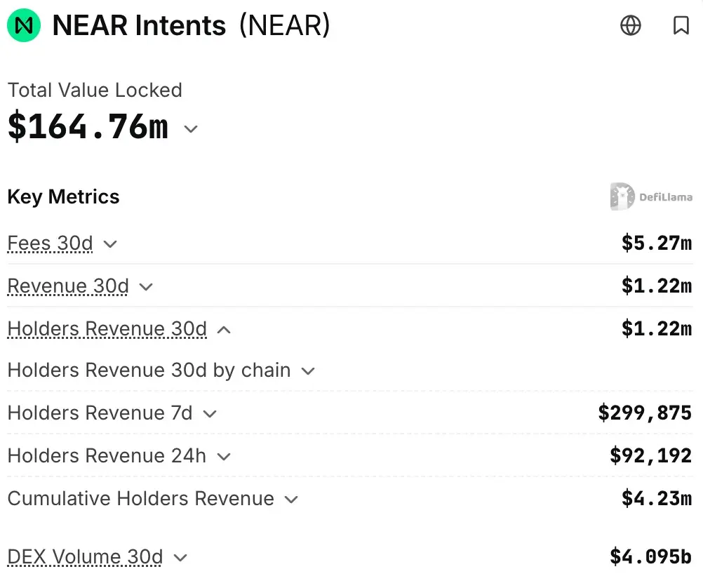Expand the Cumulative Holders Revenue chevron

tap(291, 500)
